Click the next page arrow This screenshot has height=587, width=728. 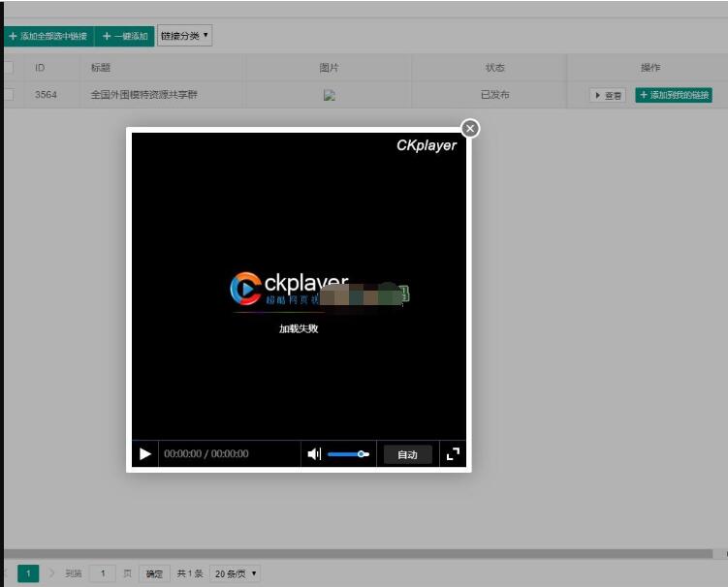click(51, 573)
